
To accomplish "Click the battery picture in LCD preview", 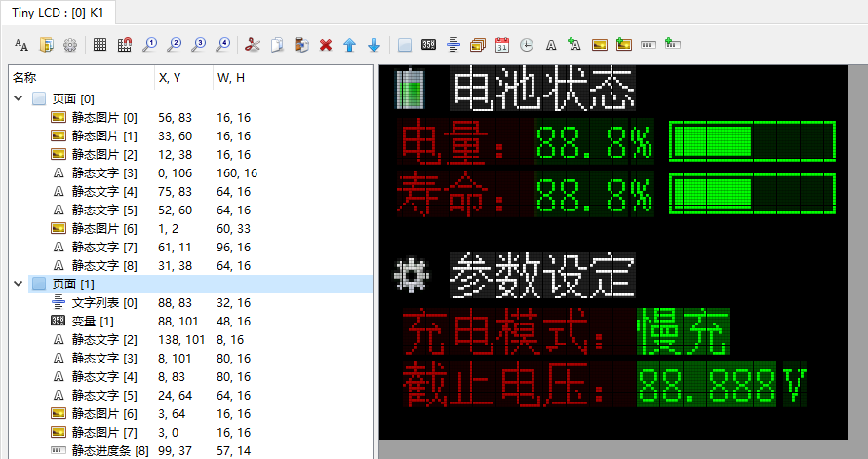I will click(x=411, y=89).
